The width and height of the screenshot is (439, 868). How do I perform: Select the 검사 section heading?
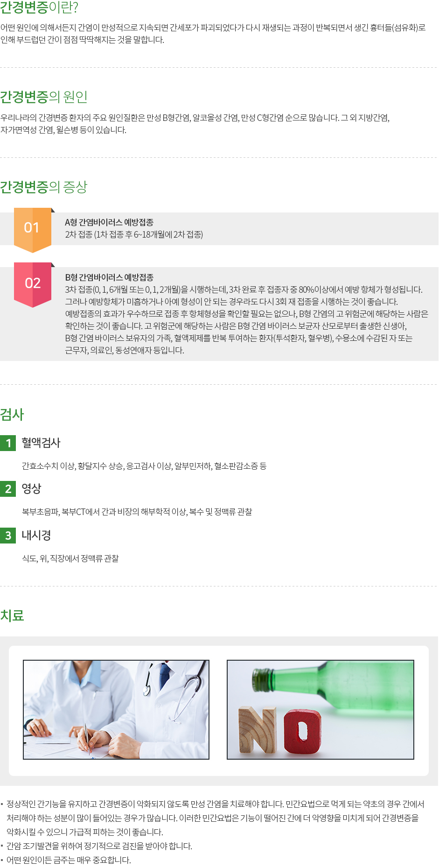click(x=12, y=414)
